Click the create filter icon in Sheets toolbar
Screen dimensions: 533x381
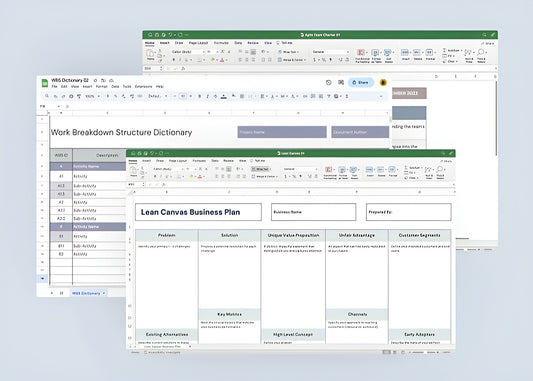click(x=329, y=97)
